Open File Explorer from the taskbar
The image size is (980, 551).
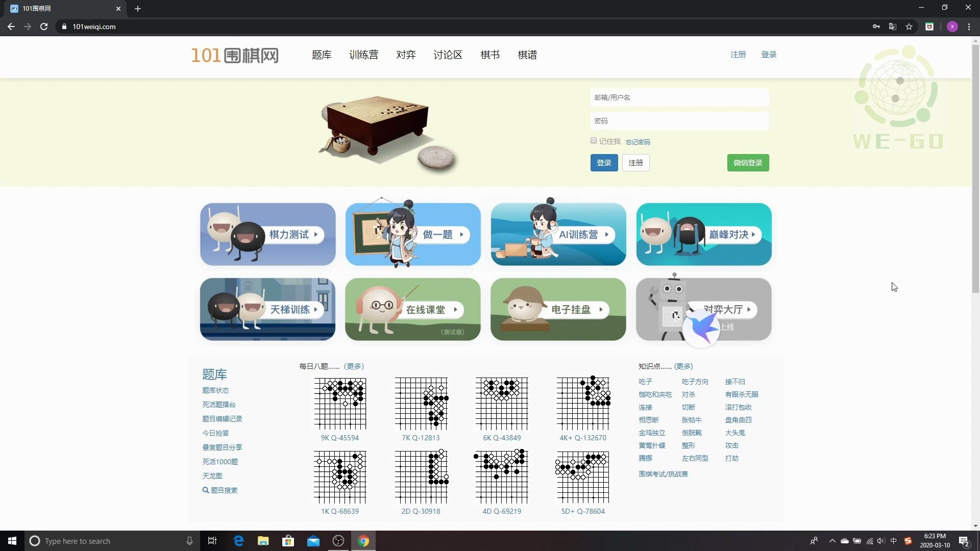click(263, 541)
